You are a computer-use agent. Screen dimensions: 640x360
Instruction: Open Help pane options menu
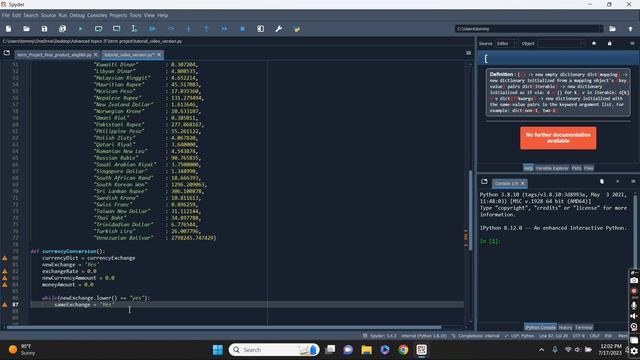click(x=632, y=43)
